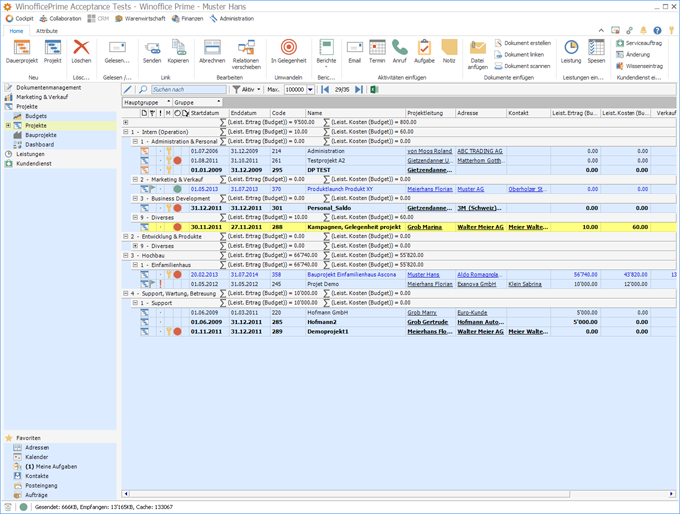Screen dimensions: 680x514
Task: Create a Serviceauftrag
Action: point(639,43)
